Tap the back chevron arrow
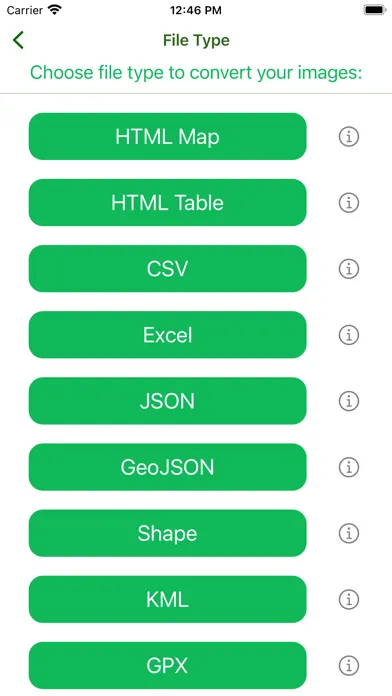 point(18,40)
